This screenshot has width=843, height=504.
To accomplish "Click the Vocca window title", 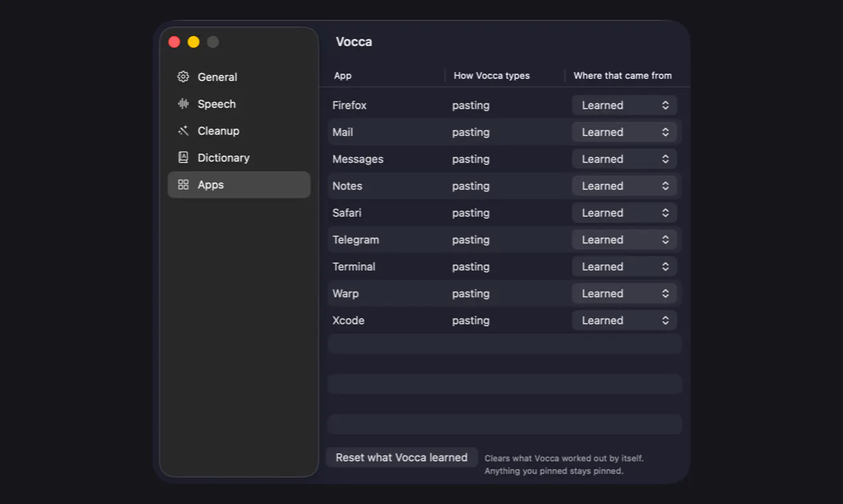I will point(354,42).
